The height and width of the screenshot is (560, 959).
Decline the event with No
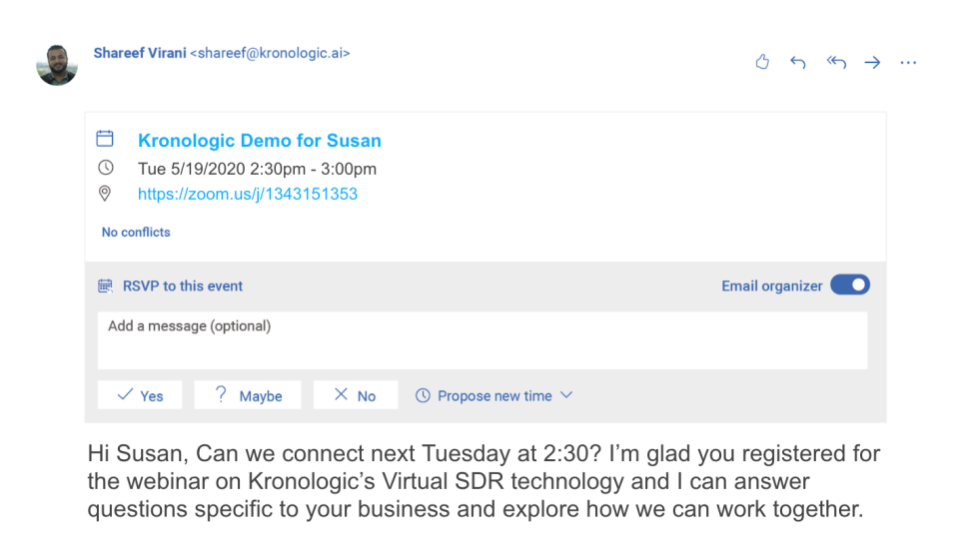pos(355,395)
